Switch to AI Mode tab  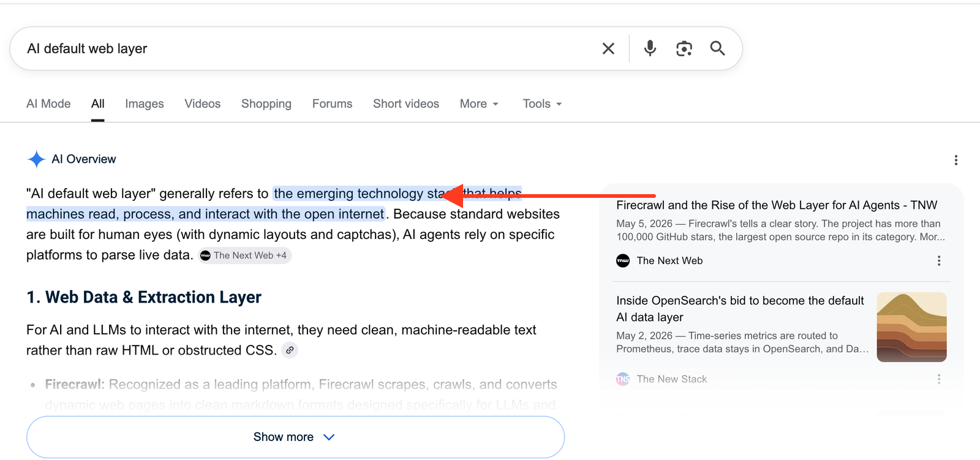[x=48, y=104]
